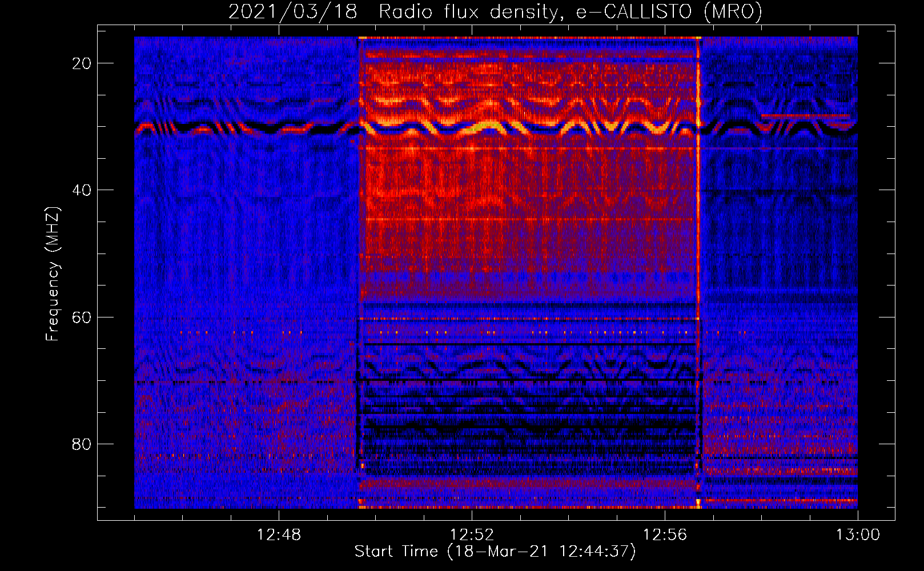The height and width of the screenshot is (571, 924).
Task: Click the 12:56 time tick label
Action: [x=665, y=535]
